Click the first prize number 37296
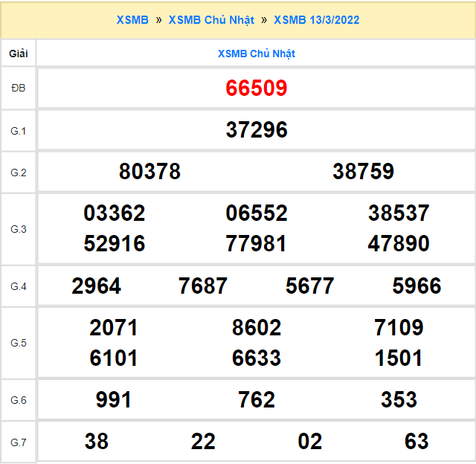The height and width of the screenshot is (464, 476). pyautogui.click(x=257, y=130)
